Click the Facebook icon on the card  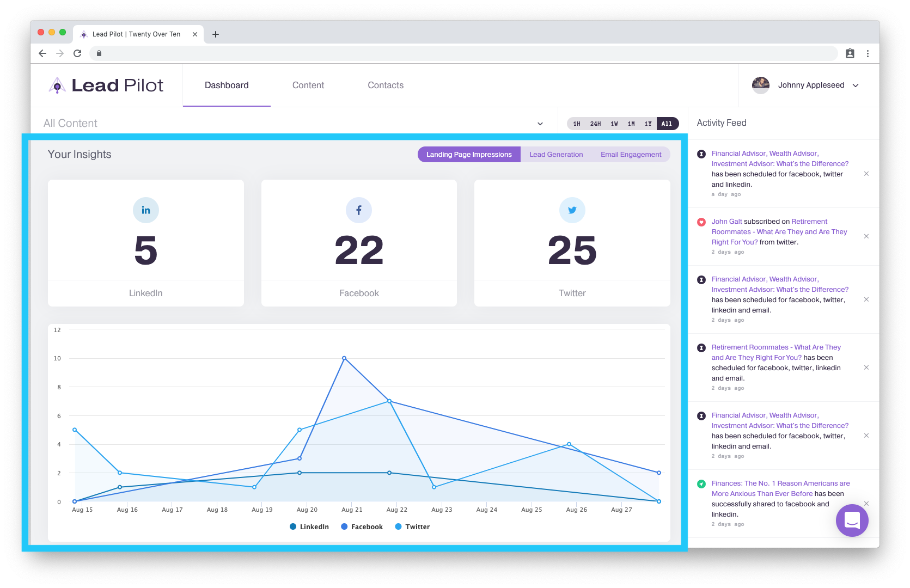(359, 210)
